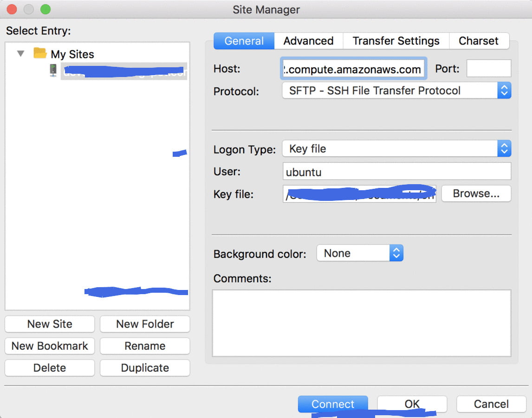Open the Transfer Settings tab

pos(396,41)
